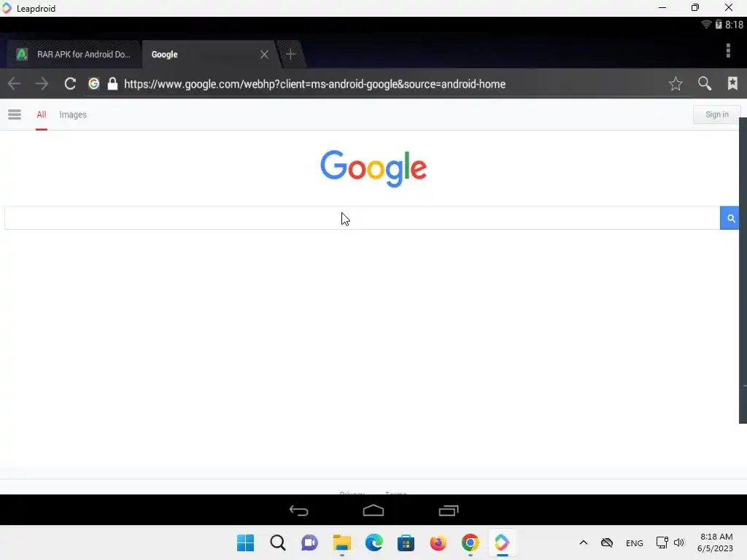This screenshot has height=560, width=747.
Task: Switch to the RAR APK for Android tab
Action: coord(74,54)
